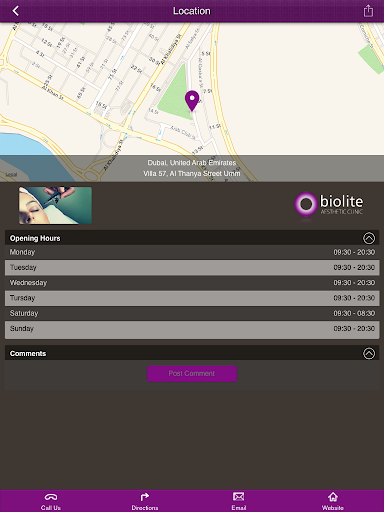This screenshot has height=512, width=384.
Task: Collapse the Opening Hours section
Action: point(369,238)
